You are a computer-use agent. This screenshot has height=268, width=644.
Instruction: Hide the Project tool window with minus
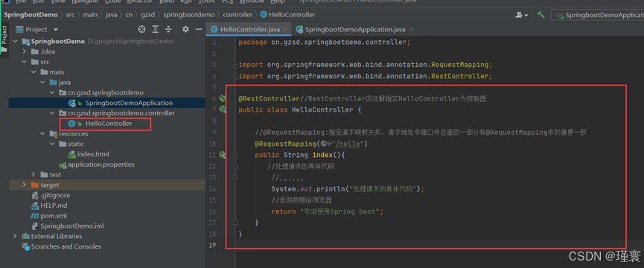click(x=199, y=29)
